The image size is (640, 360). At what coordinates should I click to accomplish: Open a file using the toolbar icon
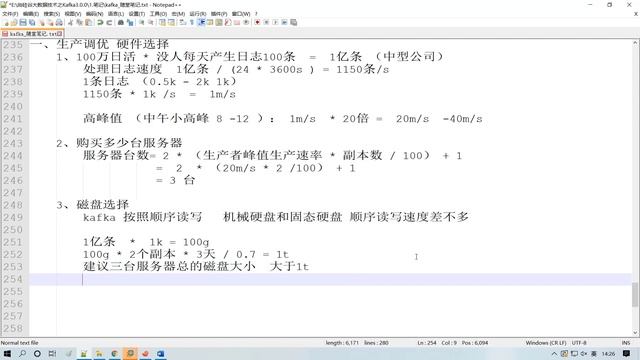click(14, 22)
